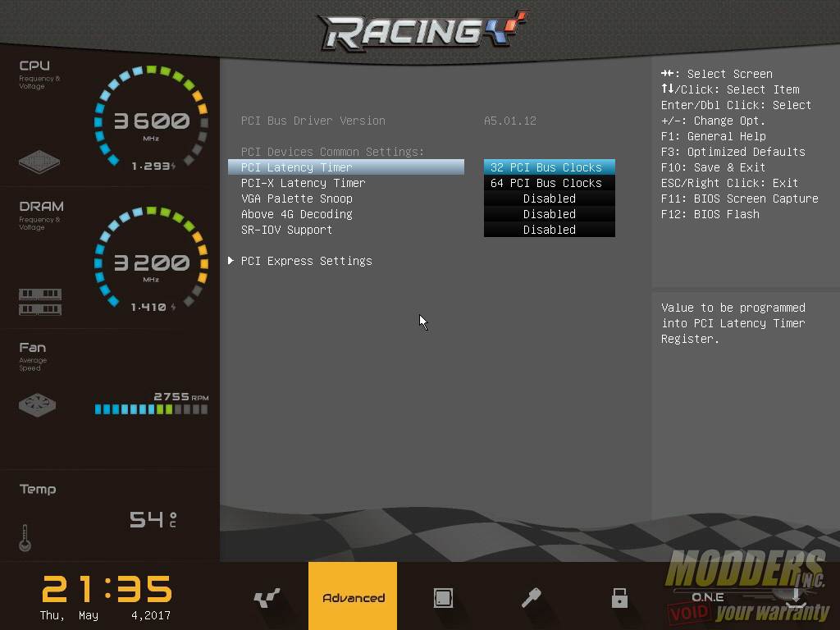The image size is (840, 630).
Task: Click the F12: BIOS Flash help line
Action: (x=710, y=214)
